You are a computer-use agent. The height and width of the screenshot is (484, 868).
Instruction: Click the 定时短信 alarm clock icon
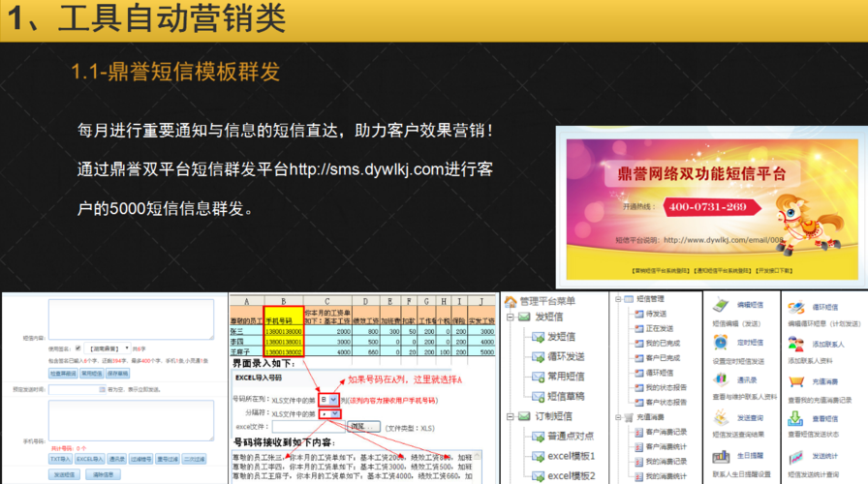tap(721, 343)
